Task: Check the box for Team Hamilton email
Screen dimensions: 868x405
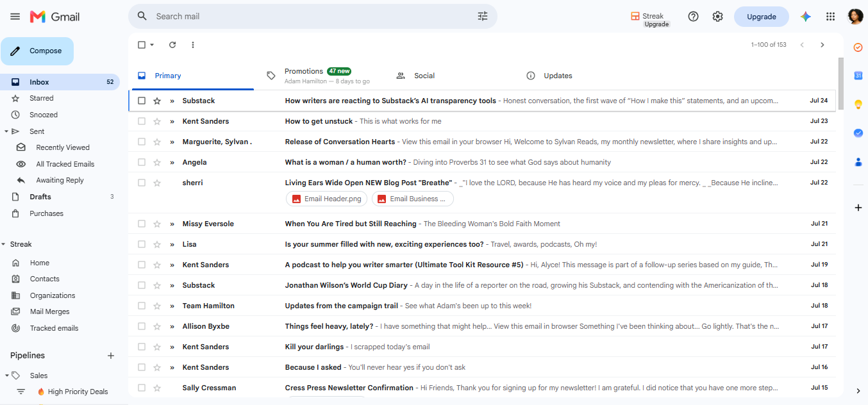Action: pos(142,306)
